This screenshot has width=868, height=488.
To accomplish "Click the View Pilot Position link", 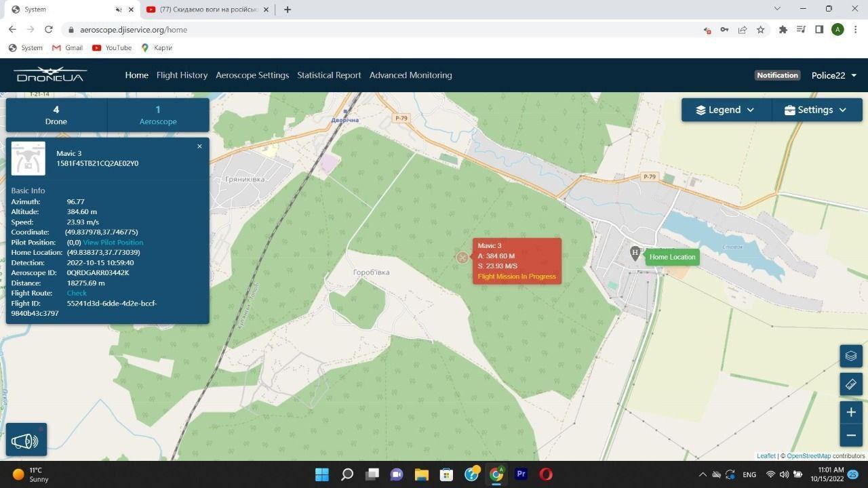I will coord(113,243).
